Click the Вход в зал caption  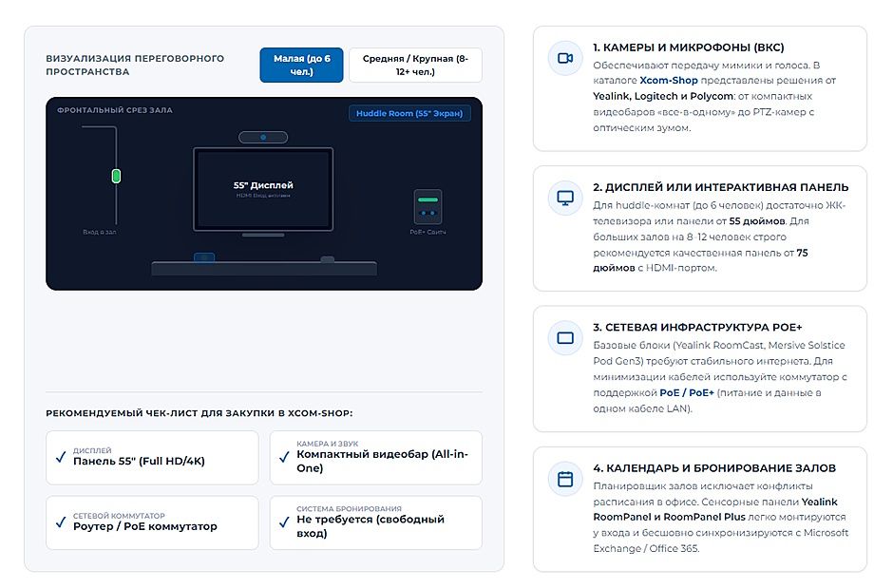coord(100,232)
